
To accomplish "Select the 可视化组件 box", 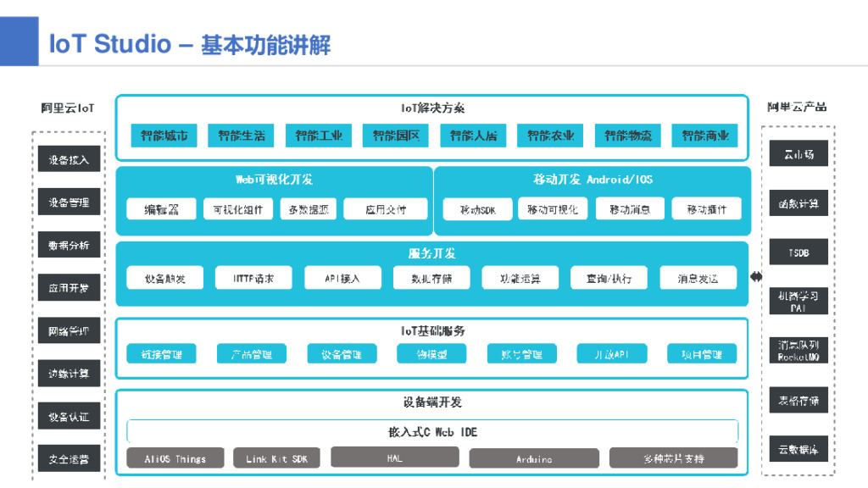I will click(238, 209).
